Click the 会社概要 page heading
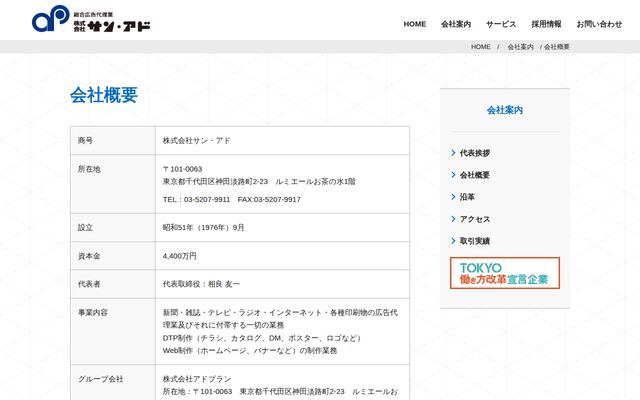640x400 pixels. 104,95
